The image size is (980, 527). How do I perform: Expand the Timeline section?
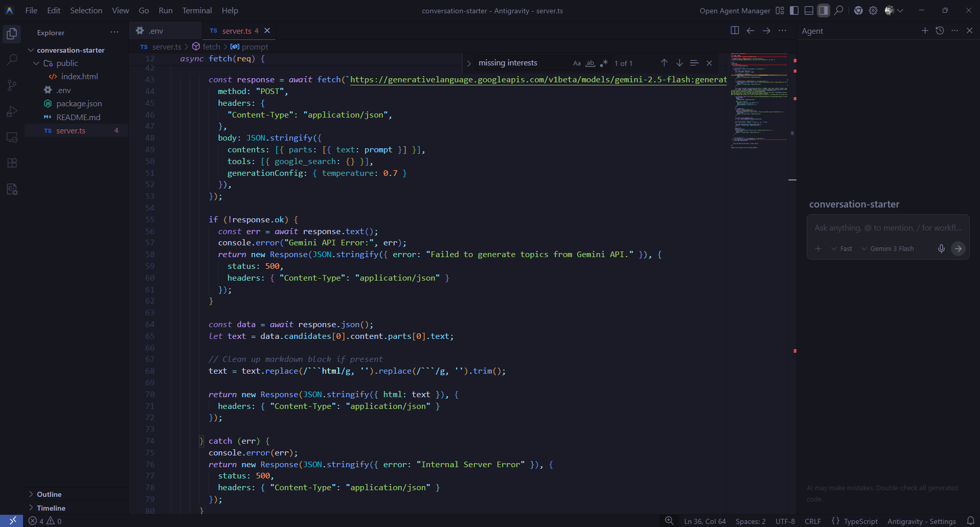[51, 508]
